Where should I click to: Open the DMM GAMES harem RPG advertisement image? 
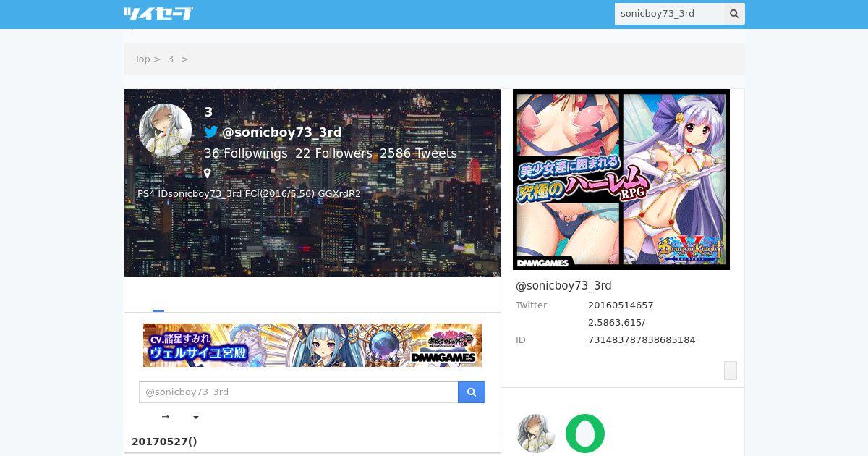tap(621, 180)
